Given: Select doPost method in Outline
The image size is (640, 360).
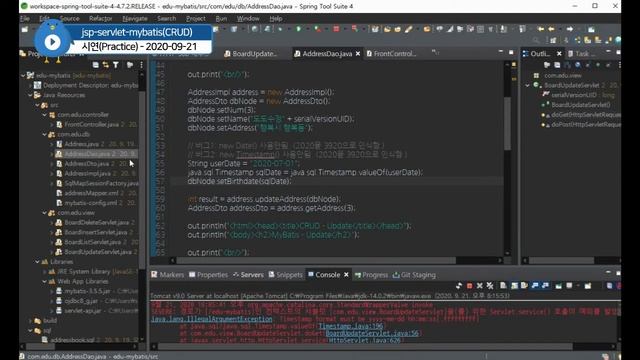Looking at the screenshot, I should [x=586, y=124].
